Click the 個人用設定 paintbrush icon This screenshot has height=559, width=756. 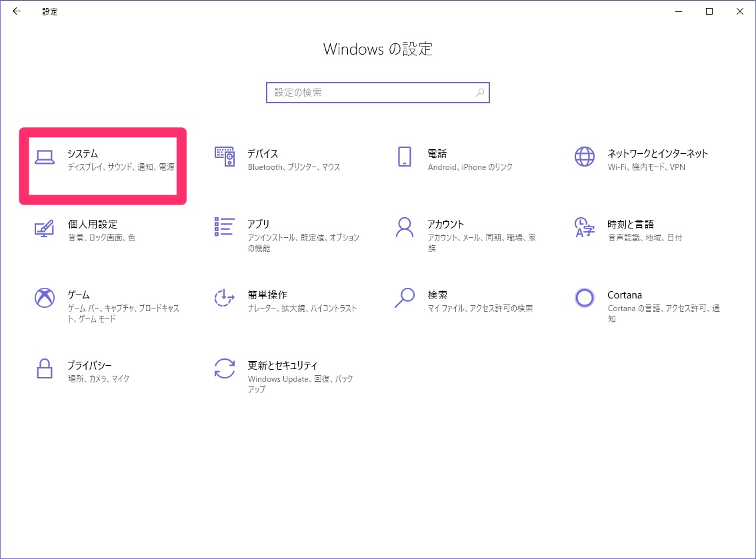point(45,228)
